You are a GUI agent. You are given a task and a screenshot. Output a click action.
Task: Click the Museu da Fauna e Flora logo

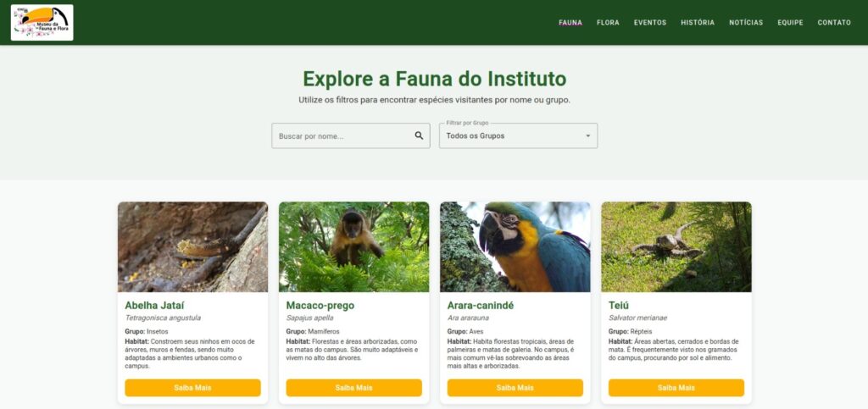tap(42, 23)
